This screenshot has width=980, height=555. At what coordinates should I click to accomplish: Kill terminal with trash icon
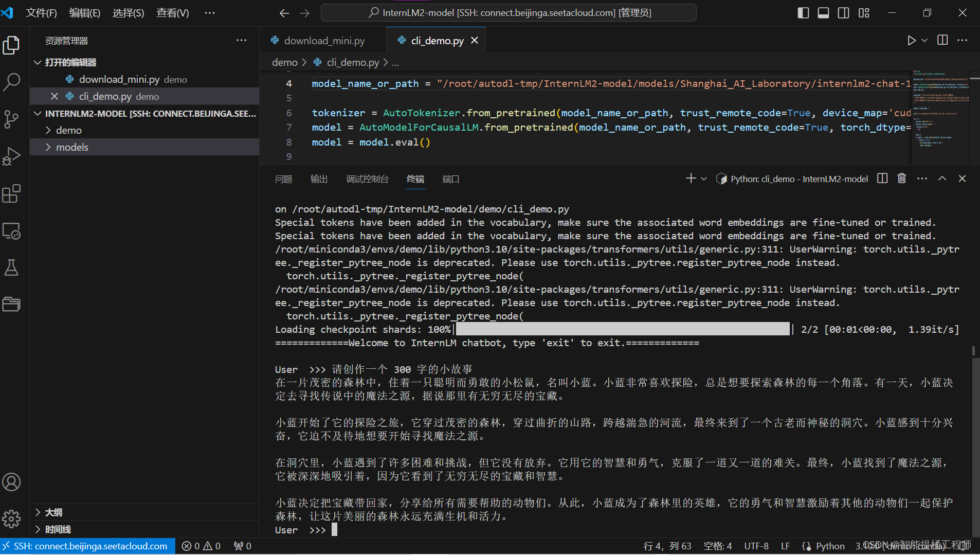click(902, 178)
